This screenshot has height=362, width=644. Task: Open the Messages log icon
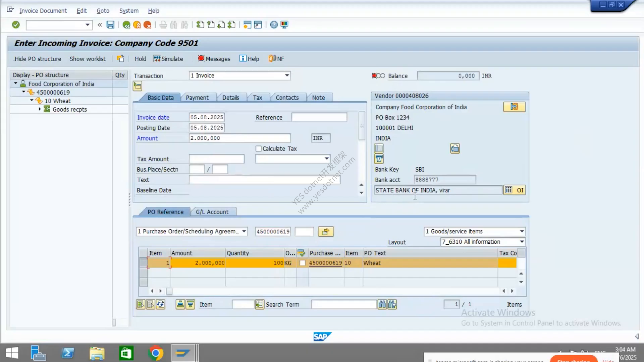coord(201,59)
